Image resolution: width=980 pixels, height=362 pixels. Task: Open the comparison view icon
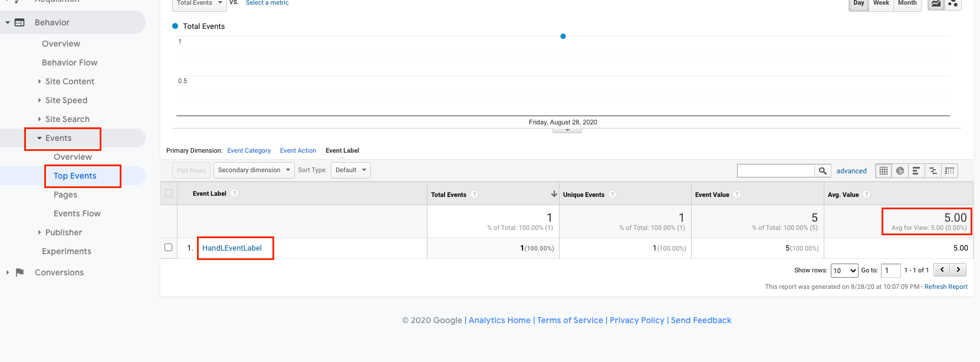933,171
